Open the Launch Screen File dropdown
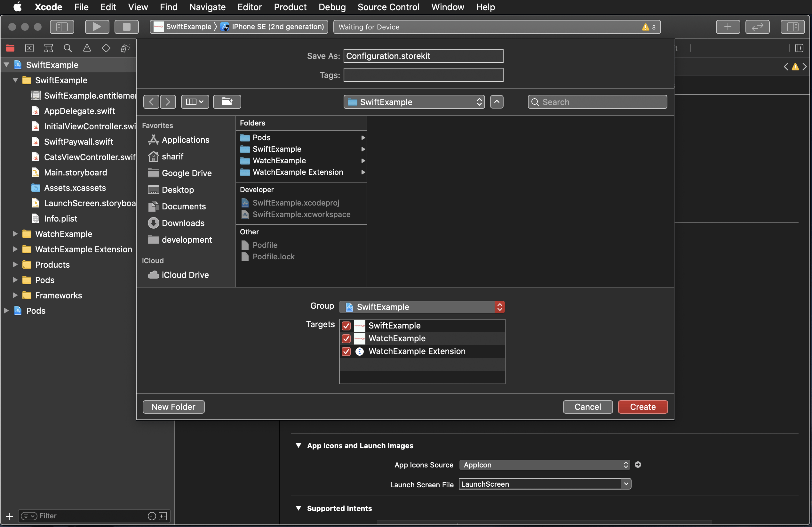 [626, 484]
